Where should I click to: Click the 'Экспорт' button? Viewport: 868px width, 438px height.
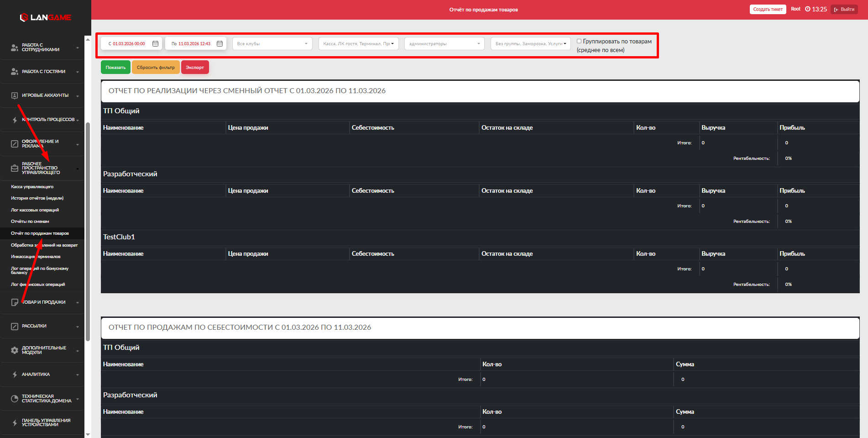(195, 68)
